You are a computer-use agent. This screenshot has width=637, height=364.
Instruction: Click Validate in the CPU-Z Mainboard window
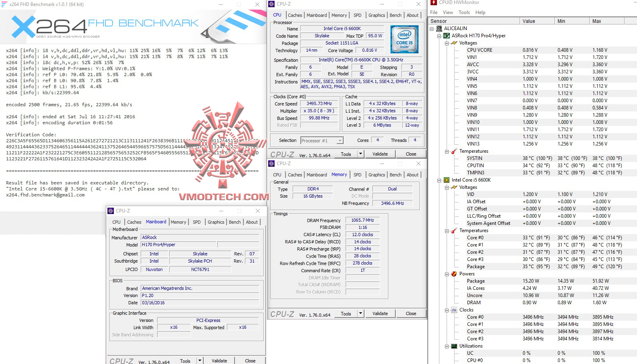point(219,361)
